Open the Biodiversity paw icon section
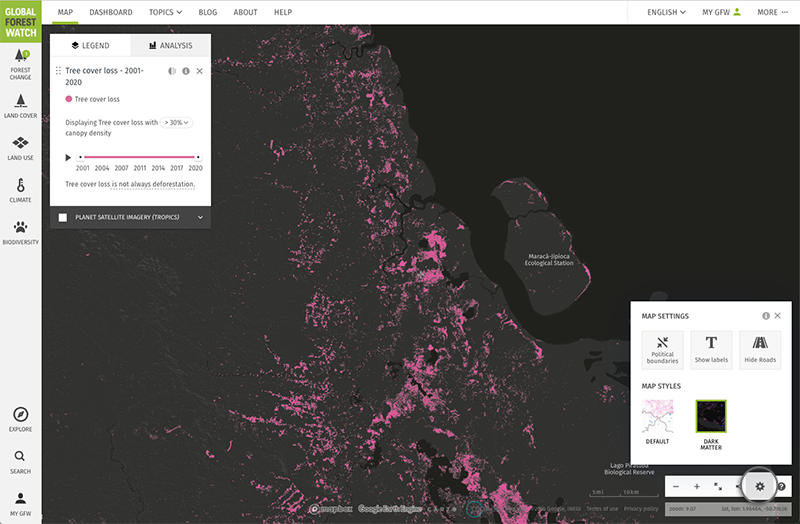The width and height of the screenshot is (800, 524). pos(20,233)
